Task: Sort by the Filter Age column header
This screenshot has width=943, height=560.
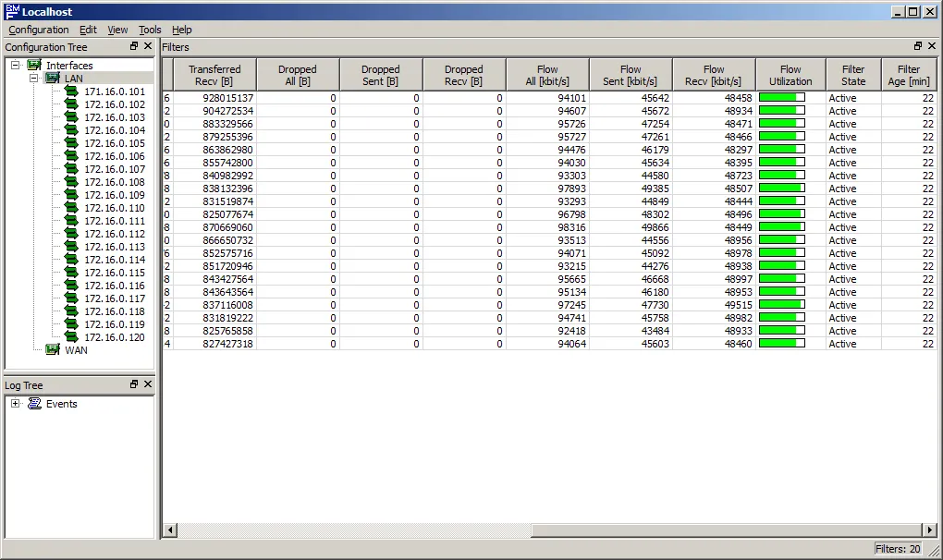Action: tap(909, 74)
